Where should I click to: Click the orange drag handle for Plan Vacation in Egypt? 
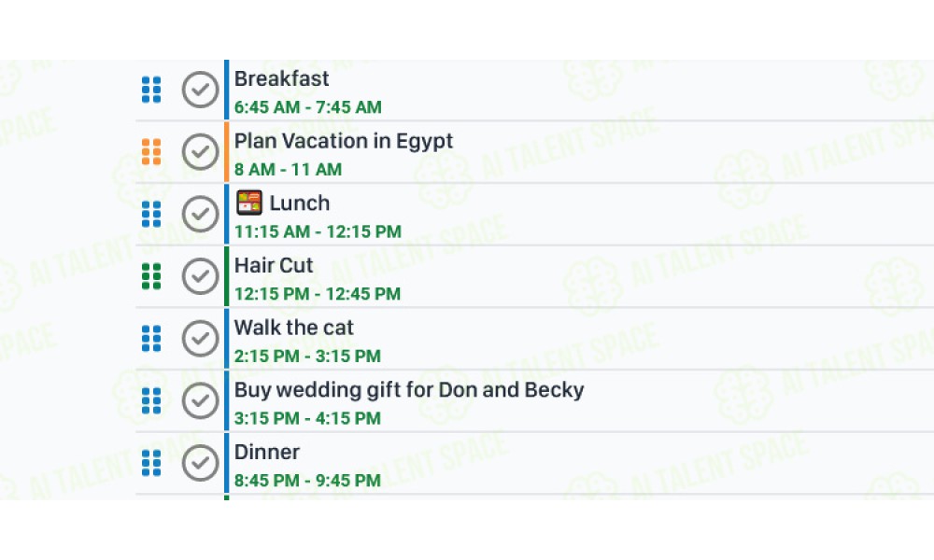[x=151, y=152]
